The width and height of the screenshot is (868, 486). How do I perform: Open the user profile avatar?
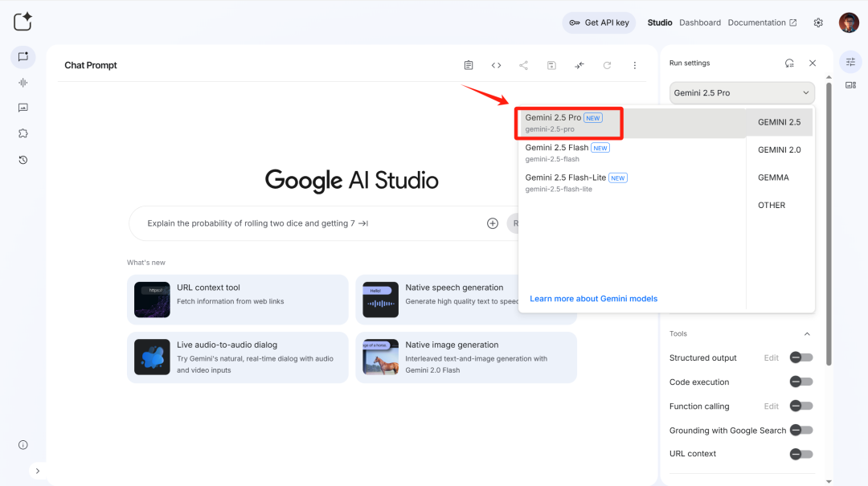849,22
